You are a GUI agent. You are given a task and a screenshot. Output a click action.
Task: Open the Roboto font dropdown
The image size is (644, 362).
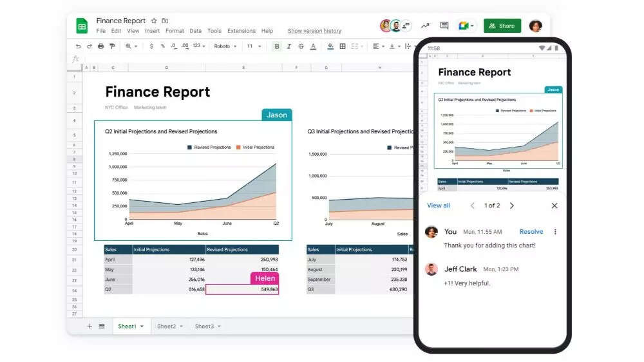(225, 46)
